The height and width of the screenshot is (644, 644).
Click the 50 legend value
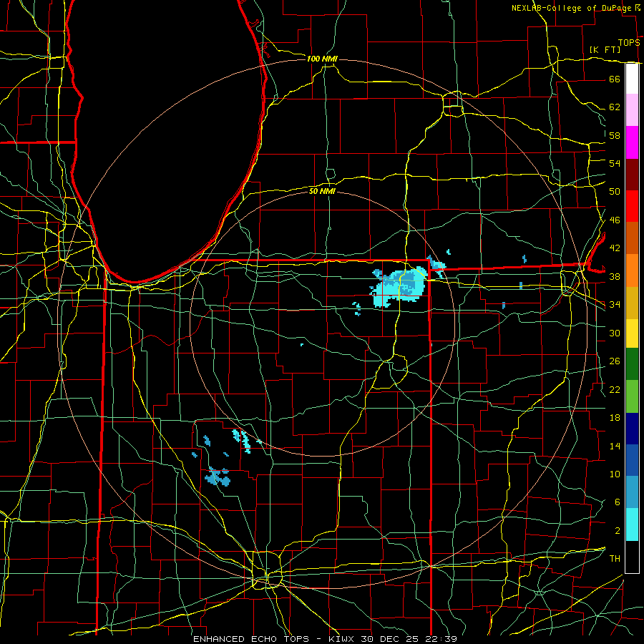tap(615, 192)
